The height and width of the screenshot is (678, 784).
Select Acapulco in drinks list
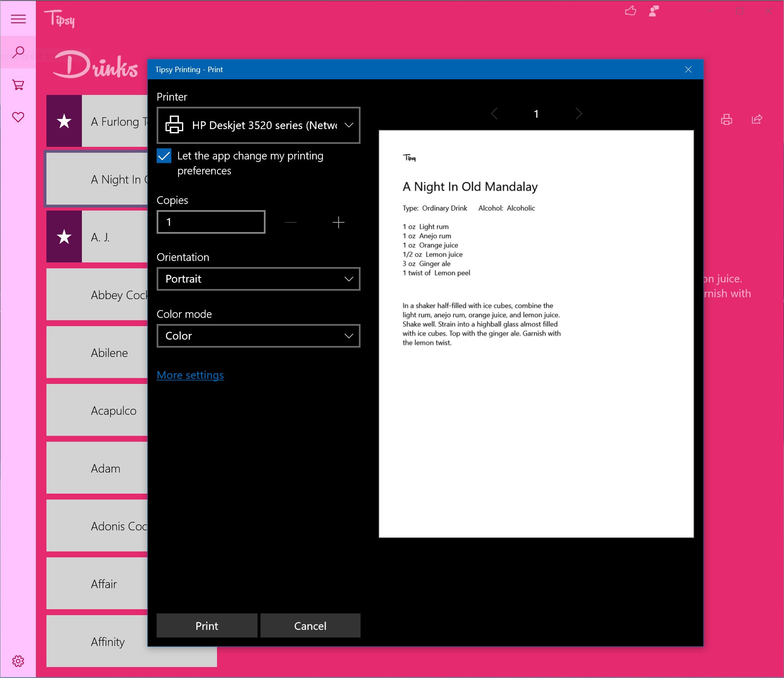point(97,410)
